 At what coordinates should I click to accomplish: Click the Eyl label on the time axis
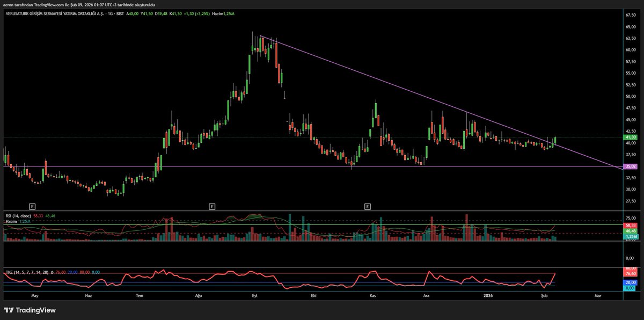click(254, 295)
